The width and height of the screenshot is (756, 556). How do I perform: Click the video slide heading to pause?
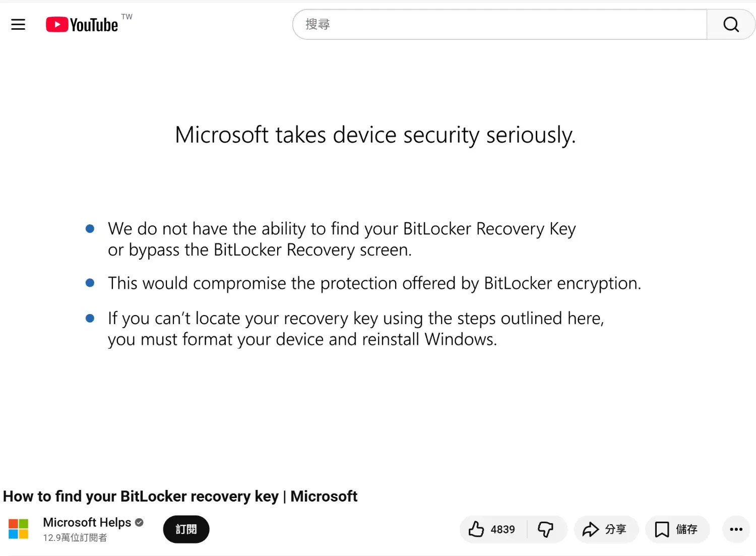click(375, 135)
